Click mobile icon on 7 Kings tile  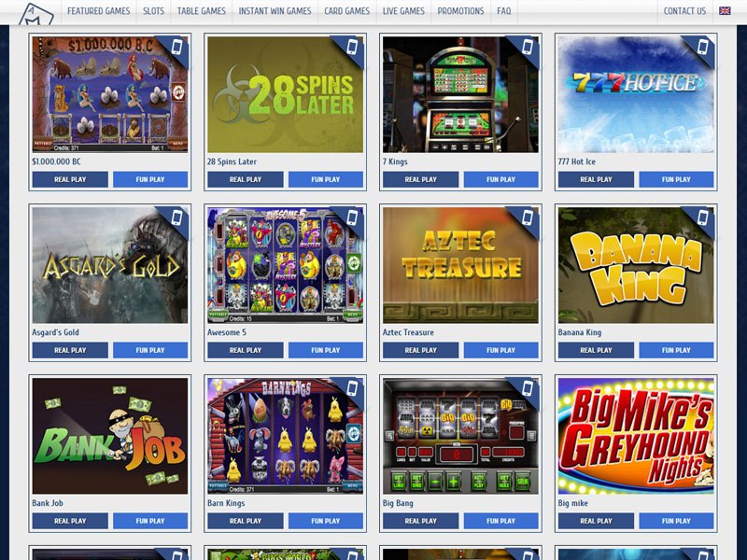[x=528, y=48]
